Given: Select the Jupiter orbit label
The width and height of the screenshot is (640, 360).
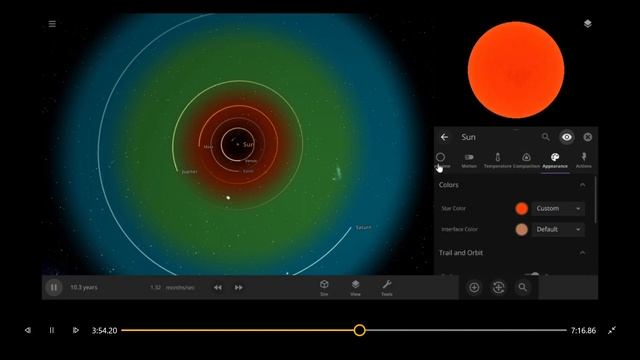Looking at the screenshot, I should (189, 172).
